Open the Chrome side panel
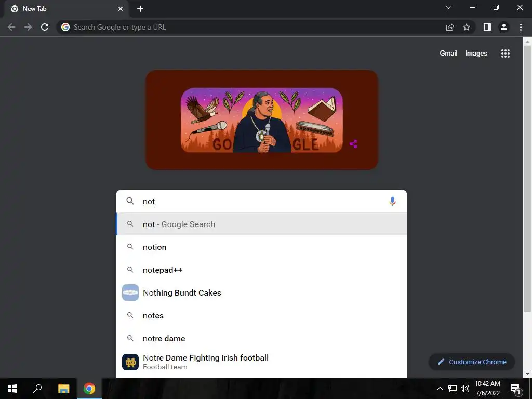Viewport: 532px width, 399px height. (487, 27)
